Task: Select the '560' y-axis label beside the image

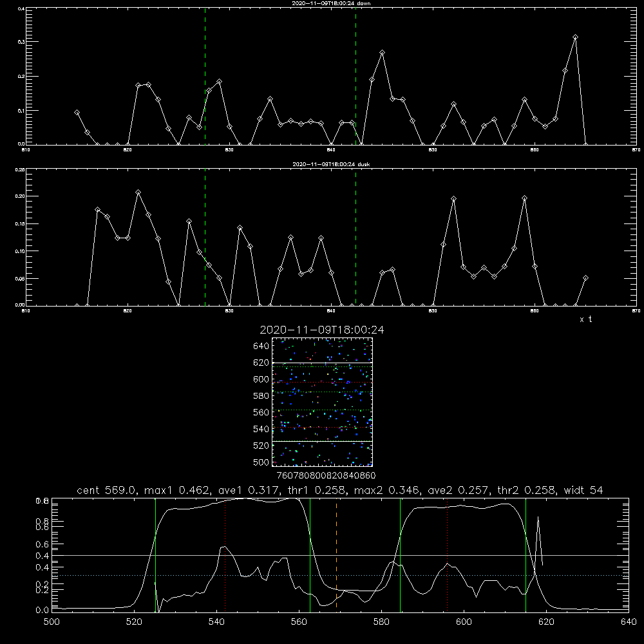Action: pyautogui.click(x=261, y=412)
